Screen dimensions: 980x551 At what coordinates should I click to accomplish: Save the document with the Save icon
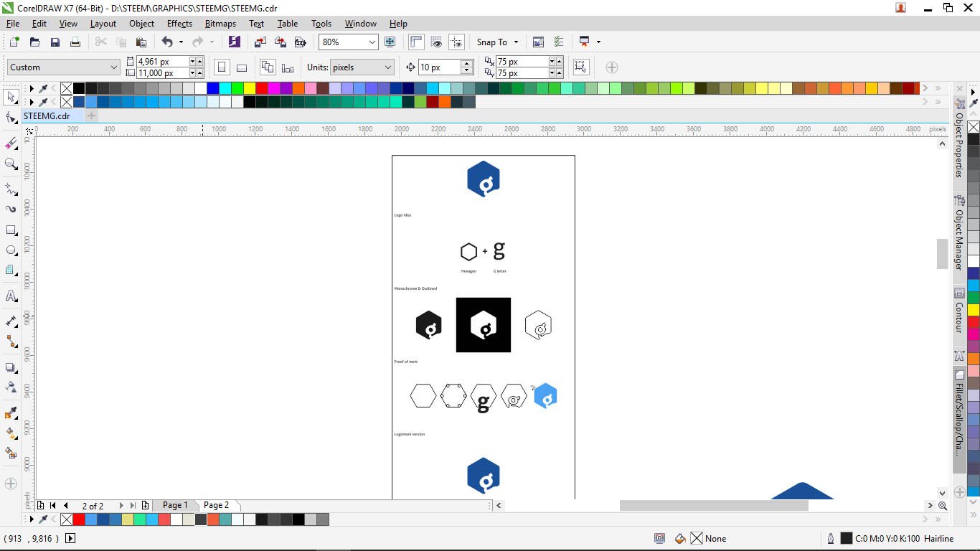pos(55,42)
